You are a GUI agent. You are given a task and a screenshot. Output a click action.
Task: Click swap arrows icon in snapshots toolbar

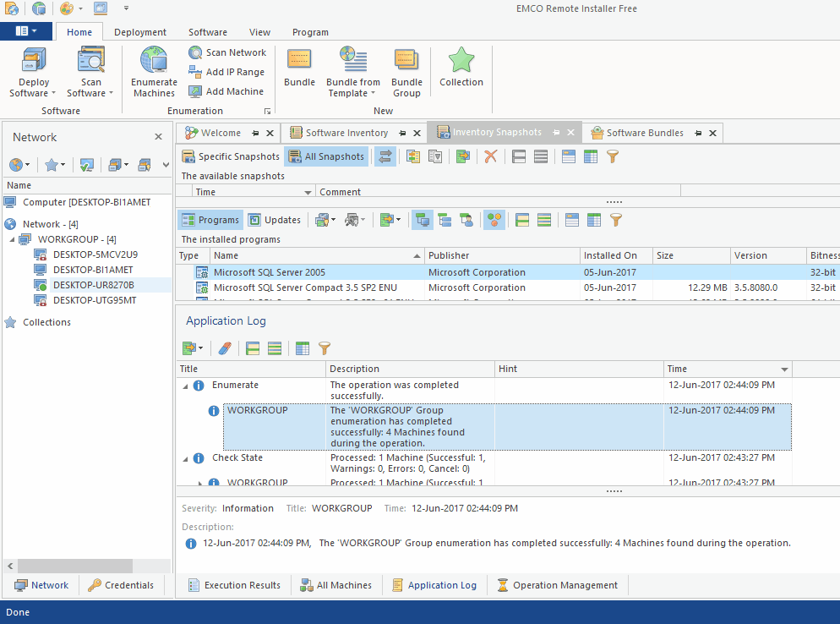(385, 156)
